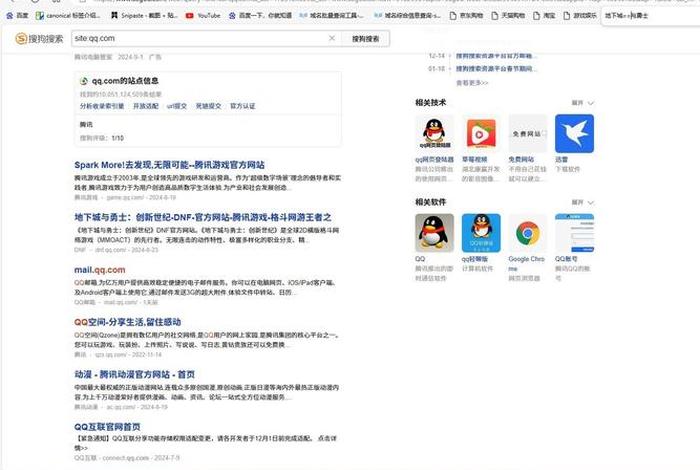Expand the 相关软件 section with 展开
The height and width of the screenshot is (470, 700).
(583, 203)
